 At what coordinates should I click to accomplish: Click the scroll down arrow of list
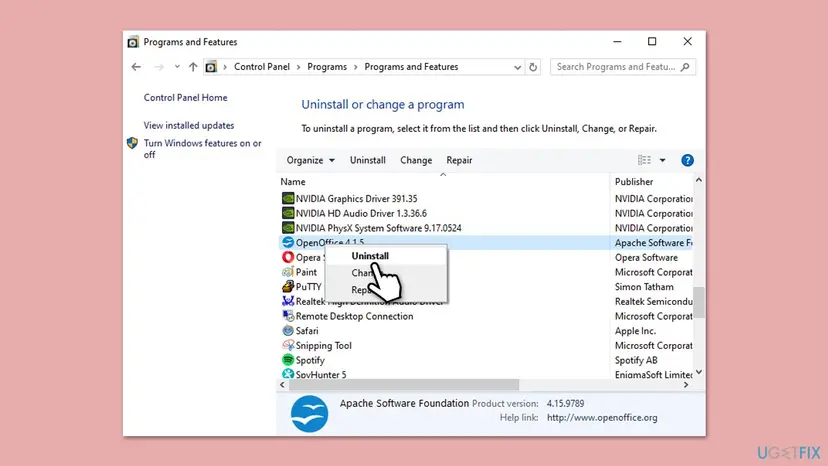(699, 372)
